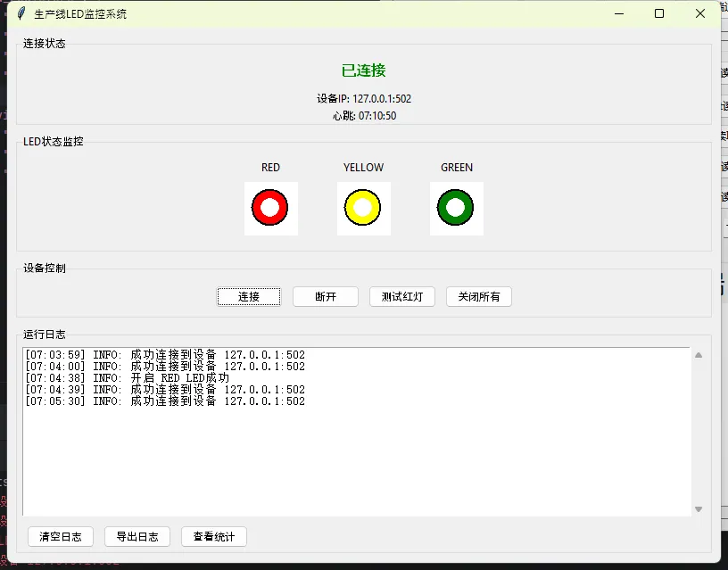Click the feather app icon in title bar
The height and width of the screenshot is (570, 728).
click(x=21, y=13)
